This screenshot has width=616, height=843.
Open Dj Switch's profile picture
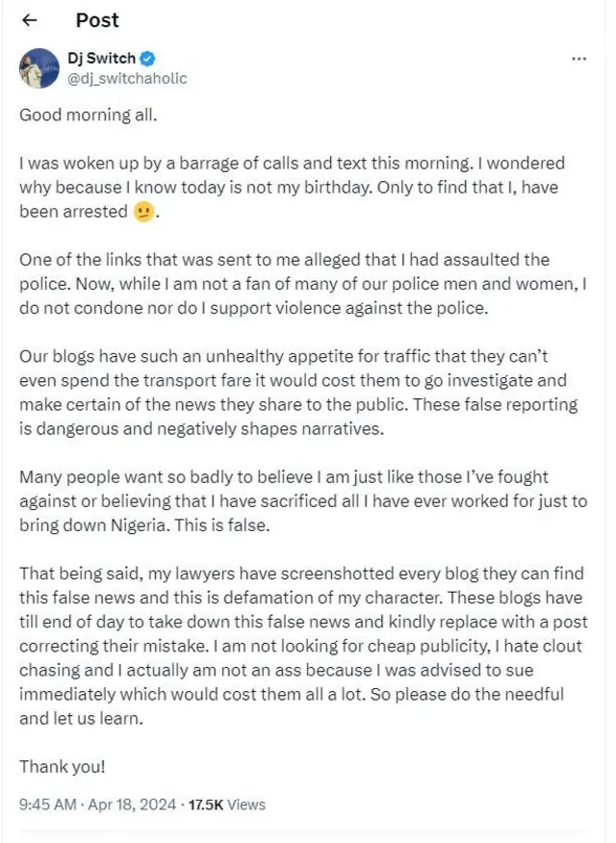38,67
